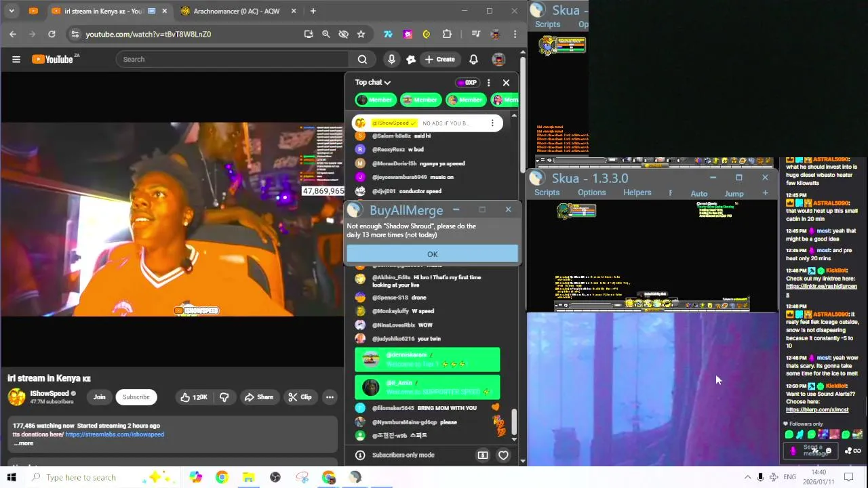
Task: Reload the page in Chrome
Action: pyautogui.click(x=52, y=34)
